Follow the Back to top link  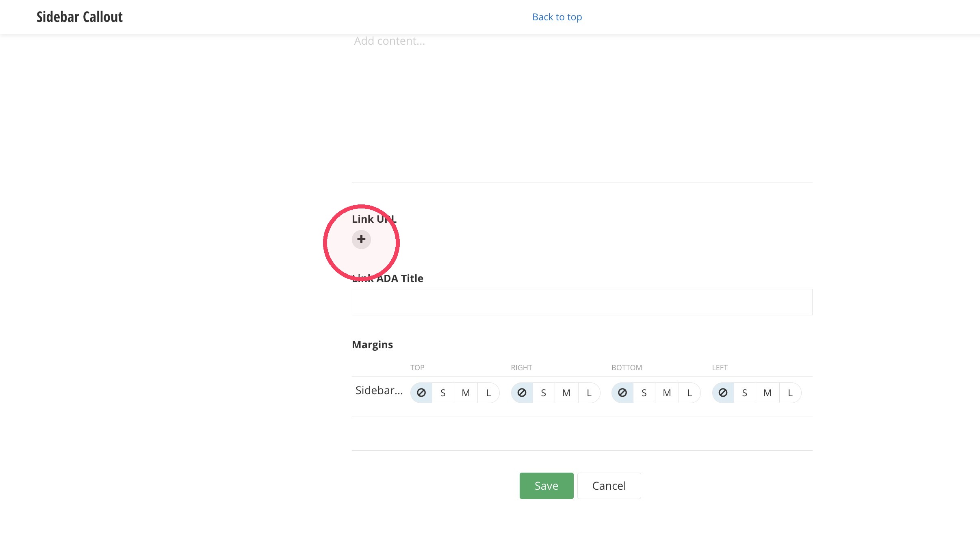(557, 17)
